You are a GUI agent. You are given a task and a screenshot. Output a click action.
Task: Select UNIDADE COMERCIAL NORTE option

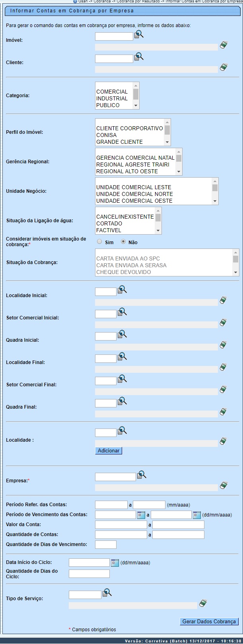(134, 194)
